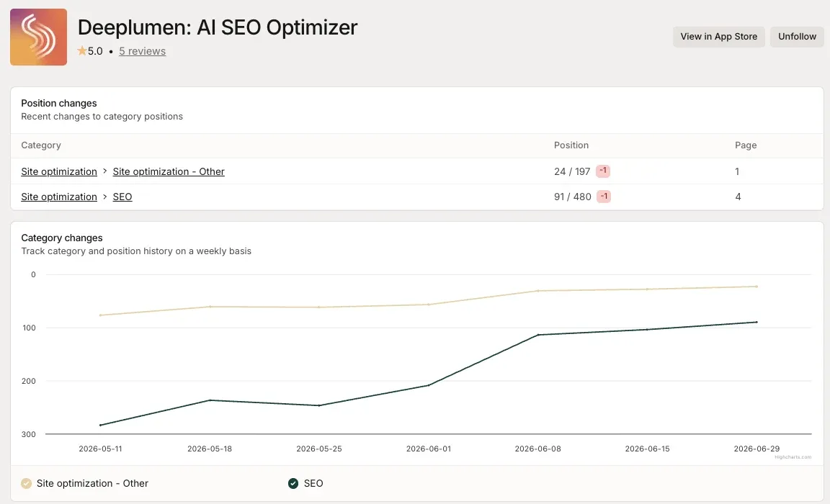This screenshot has height=504, width=830.
Task: Click the 2026-06-01 axis date label
Action: click(429, 449)
